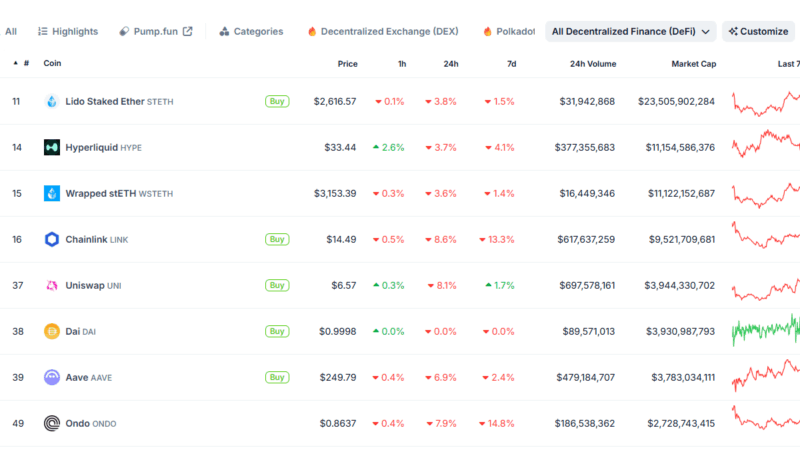Click the Uniswap unicorn logo
Image resolution: width=800 pixels, height=450 pixels.
pyautogui.click(x=52, y=285)
